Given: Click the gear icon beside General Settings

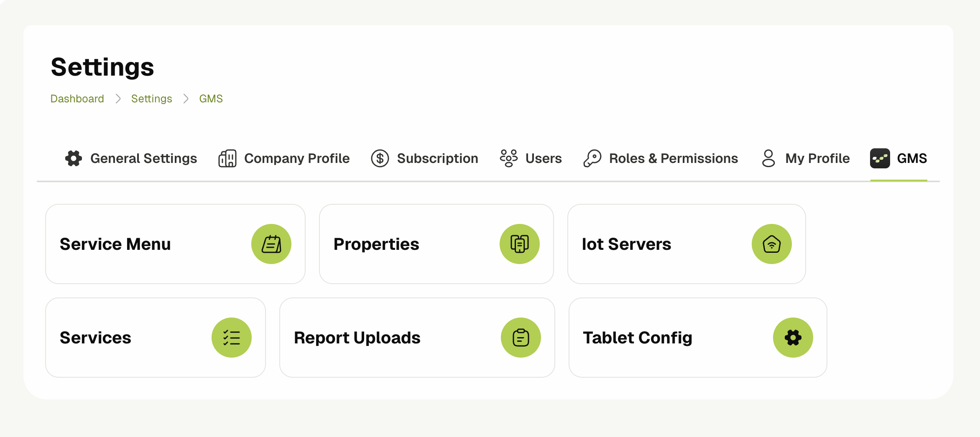Looking at the screenshot, I should click(x=73, y=158).
